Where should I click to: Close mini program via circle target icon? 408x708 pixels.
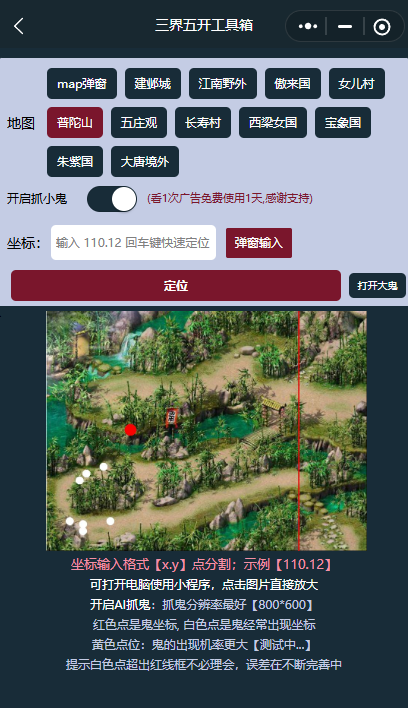click(x=382, y=27)
